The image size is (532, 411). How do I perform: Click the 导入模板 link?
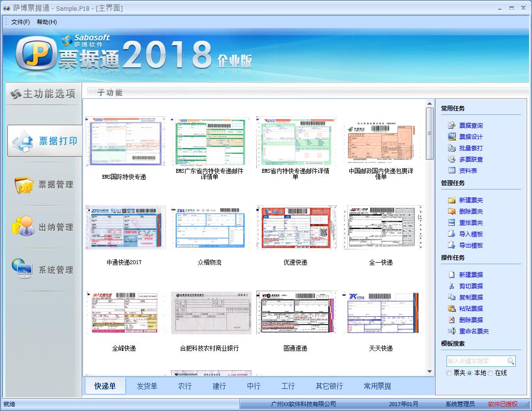point(471,234)
